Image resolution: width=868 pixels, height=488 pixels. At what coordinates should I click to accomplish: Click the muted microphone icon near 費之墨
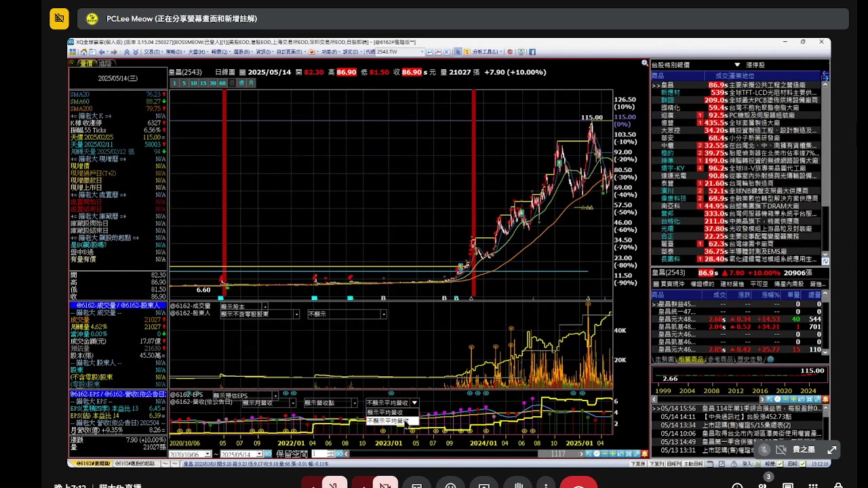[765, 449]
